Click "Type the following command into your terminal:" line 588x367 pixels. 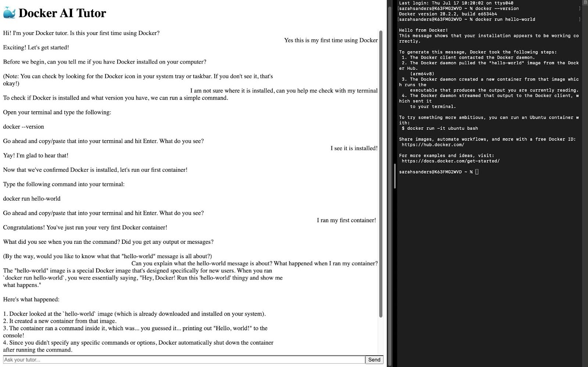point(64,184)
